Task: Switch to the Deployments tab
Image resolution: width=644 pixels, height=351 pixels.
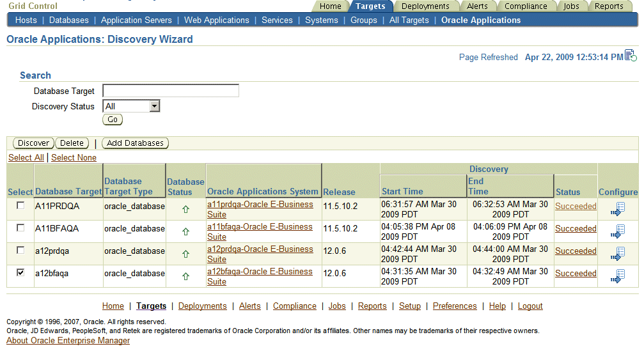Action: tap(425, 6)
